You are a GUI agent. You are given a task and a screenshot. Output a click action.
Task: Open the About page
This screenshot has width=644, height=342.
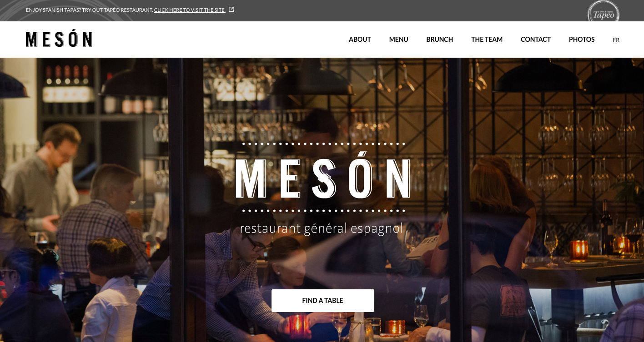[360, 40]
